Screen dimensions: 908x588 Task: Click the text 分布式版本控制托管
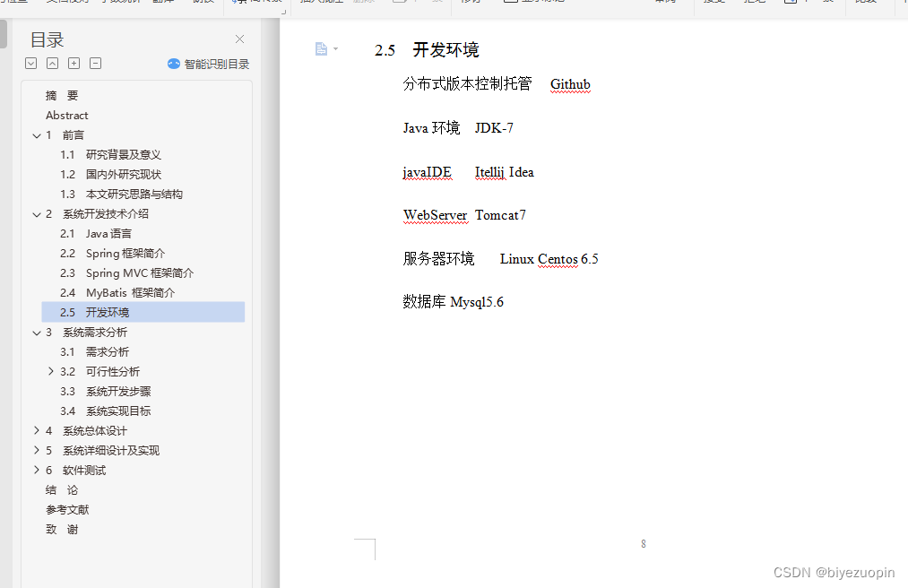pyautogui.click(x=467, y=84)
